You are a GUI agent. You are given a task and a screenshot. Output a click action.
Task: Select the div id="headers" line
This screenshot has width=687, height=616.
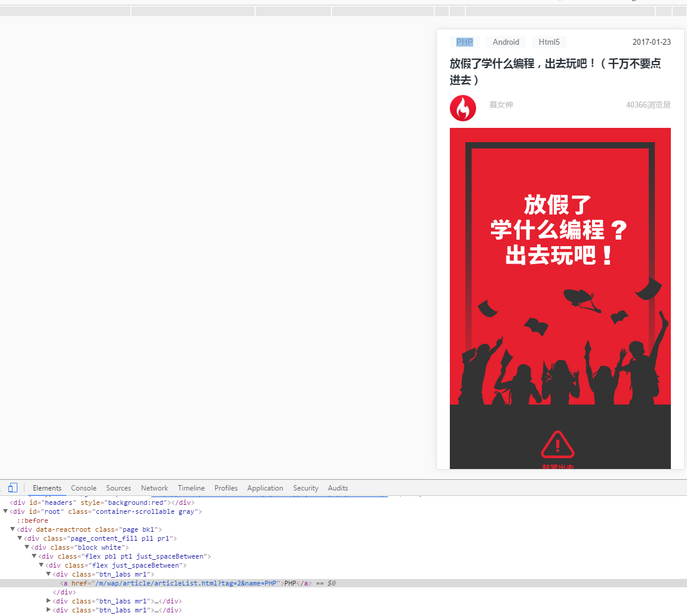102,502
